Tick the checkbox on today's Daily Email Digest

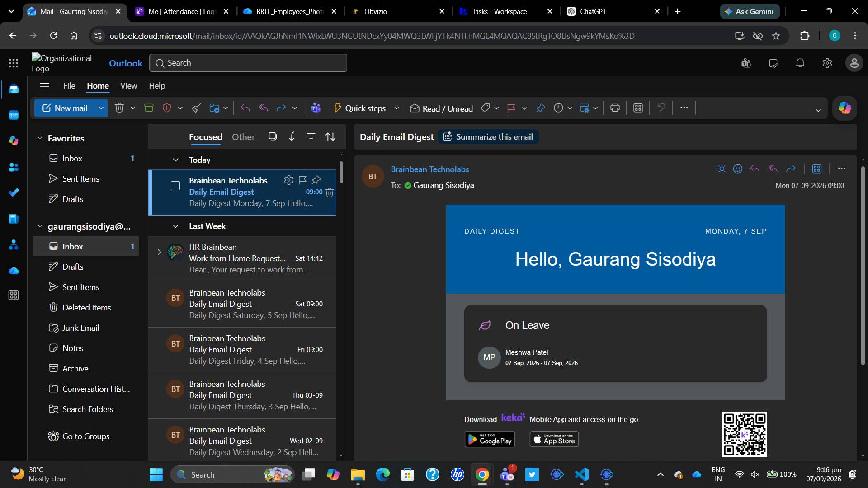point(175,186)
